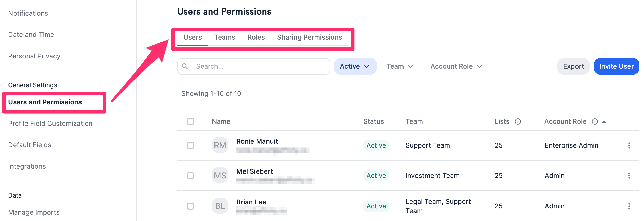Click the sort arrow on Account Role column
Viewport: 644px width, 221px height.
coord(604,122)
